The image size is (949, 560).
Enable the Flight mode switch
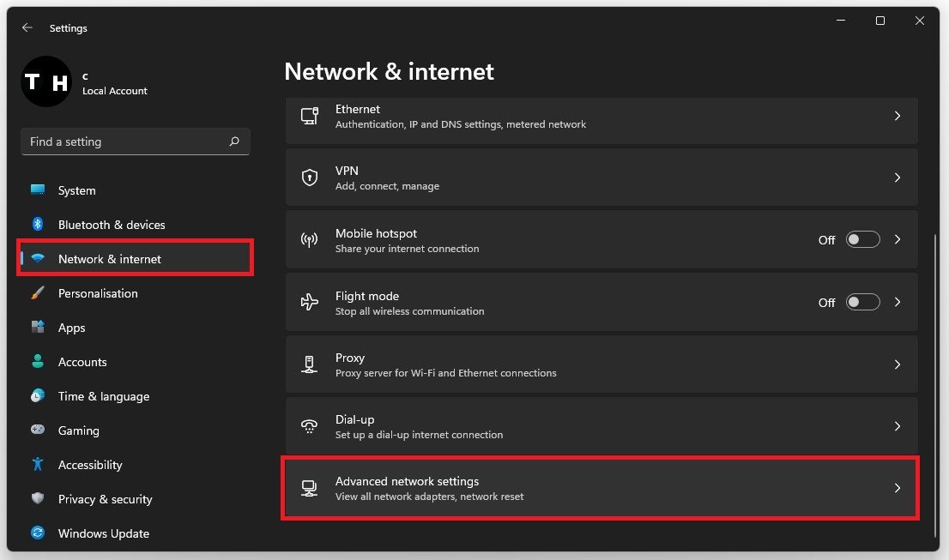tap(862, 302)
